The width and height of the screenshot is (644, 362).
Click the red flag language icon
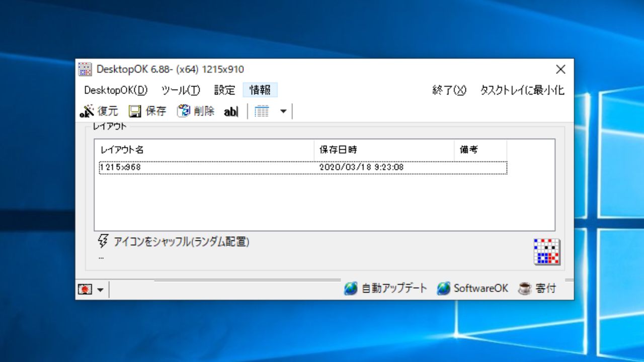[x=85, y=290]
